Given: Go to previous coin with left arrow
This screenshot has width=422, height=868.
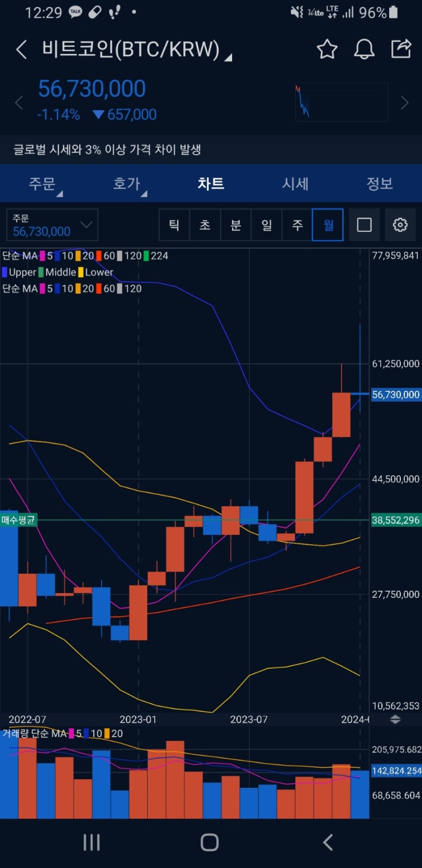Looking at the screenshot, I should pyautogui.click(x=19, y=102).
